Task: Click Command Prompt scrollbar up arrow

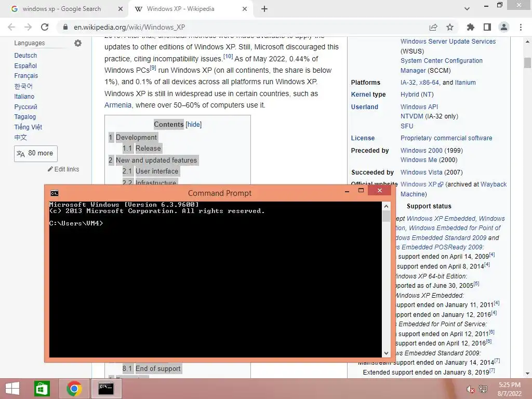Action: click(386, 206)
